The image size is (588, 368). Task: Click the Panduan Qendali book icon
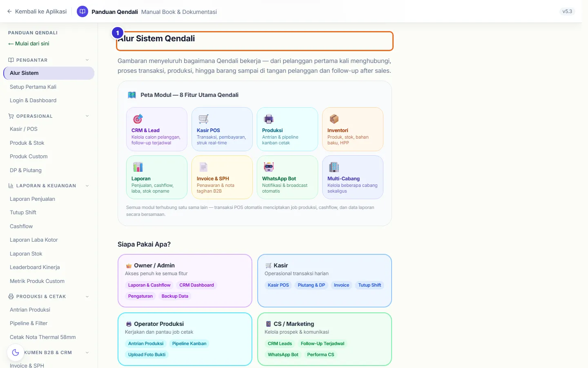click(82, 11)
